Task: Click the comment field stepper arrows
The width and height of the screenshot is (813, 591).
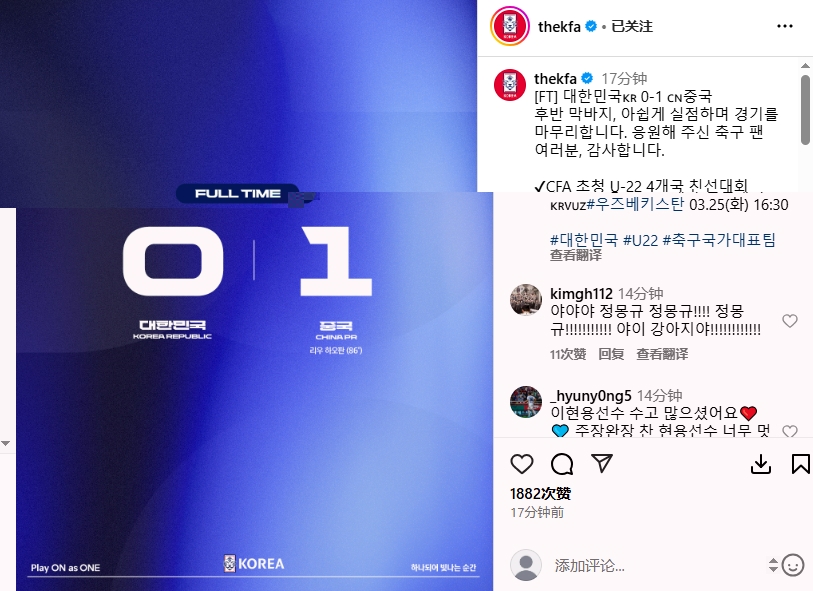Action: point(773,565)
